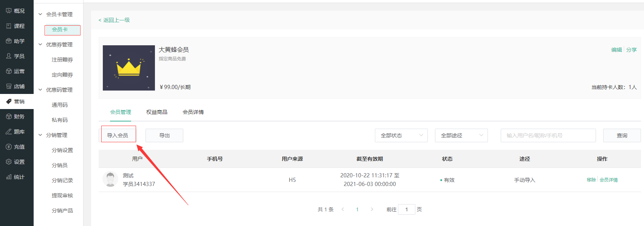Click the 操作 column header
The width and height of the screenshot is (644, 226).
click(x=602, y=159)
